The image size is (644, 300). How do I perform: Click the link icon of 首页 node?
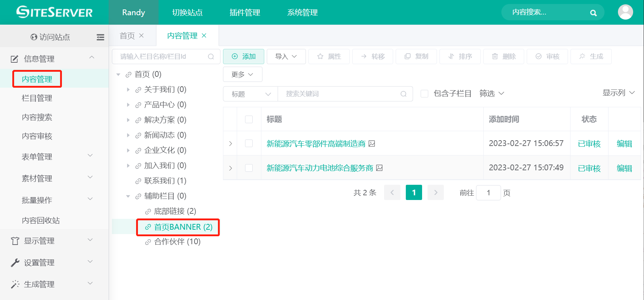128,75
